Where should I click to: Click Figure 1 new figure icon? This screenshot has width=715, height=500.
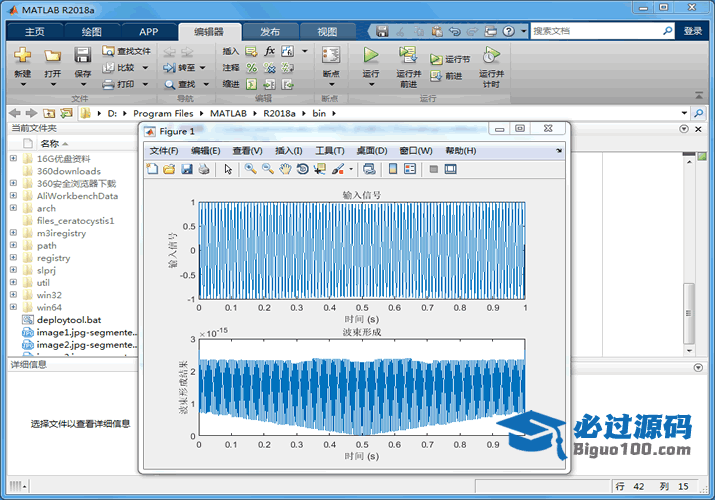point(152,169)
